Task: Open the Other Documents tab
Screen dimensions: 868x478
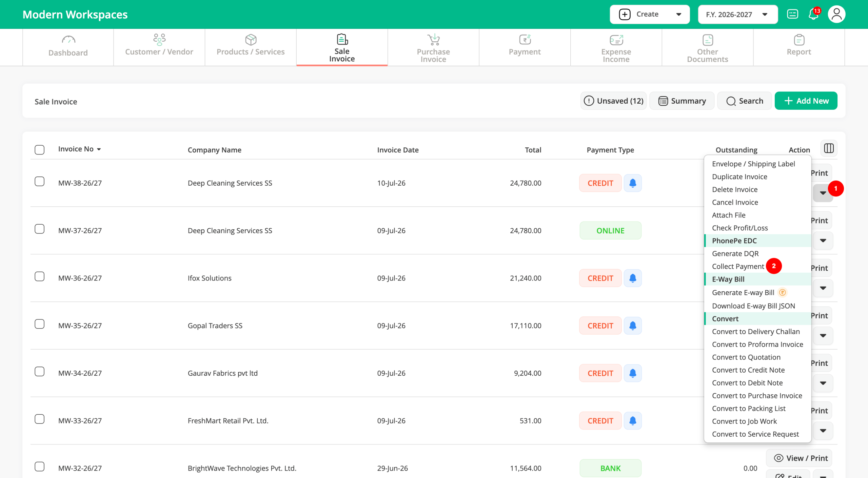Action: [x=707, y=47]
